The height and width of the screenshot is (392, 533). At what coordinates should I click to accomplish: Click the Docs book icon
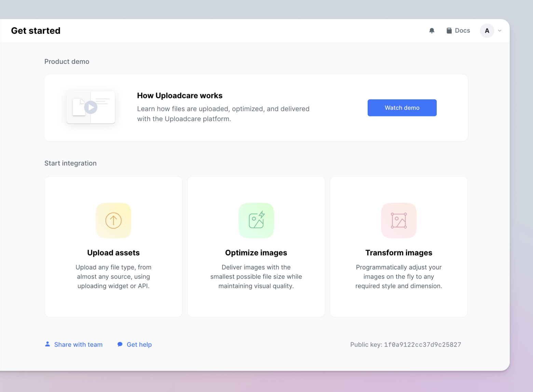pos(449,30)
